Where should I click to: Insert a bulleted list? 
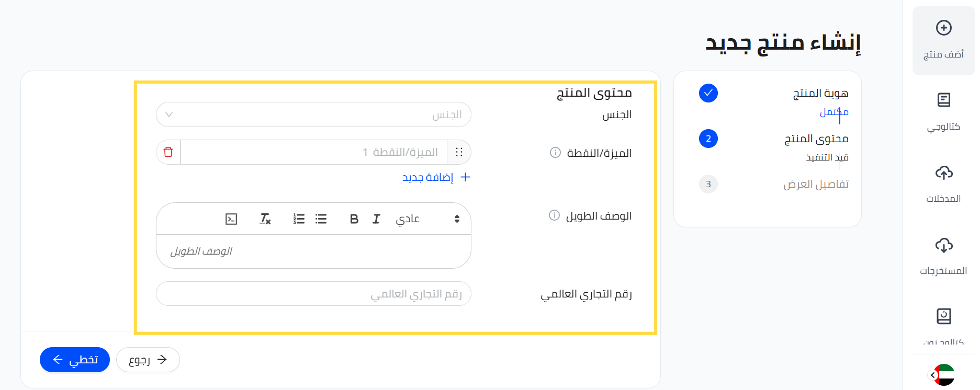(321, 219)
